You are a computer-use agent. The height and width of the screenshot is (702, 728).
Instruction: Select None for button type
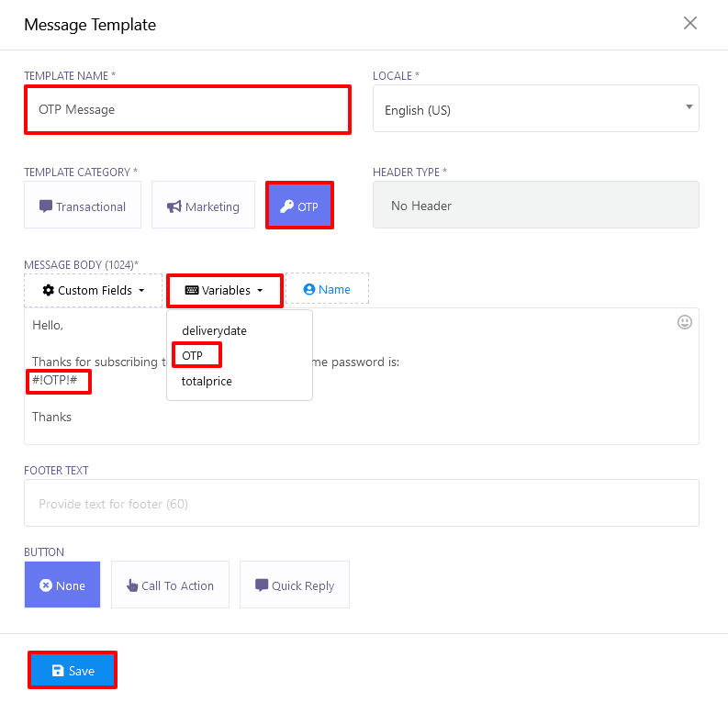click(62, 585)
